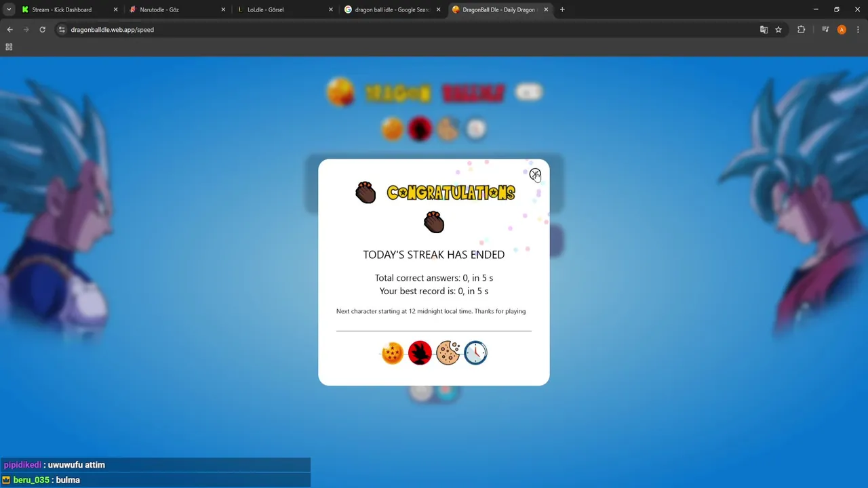
Task: Open the browser extensions menu
Action: 801,30
